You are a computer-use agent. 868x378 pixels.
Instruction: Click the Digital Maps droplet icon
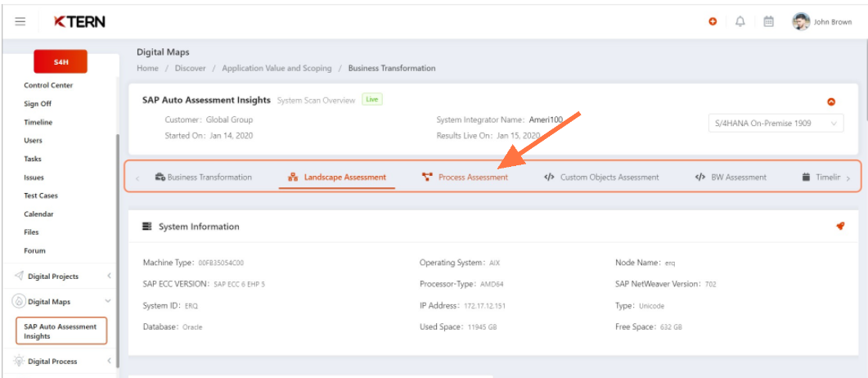[x=18, y=302]
